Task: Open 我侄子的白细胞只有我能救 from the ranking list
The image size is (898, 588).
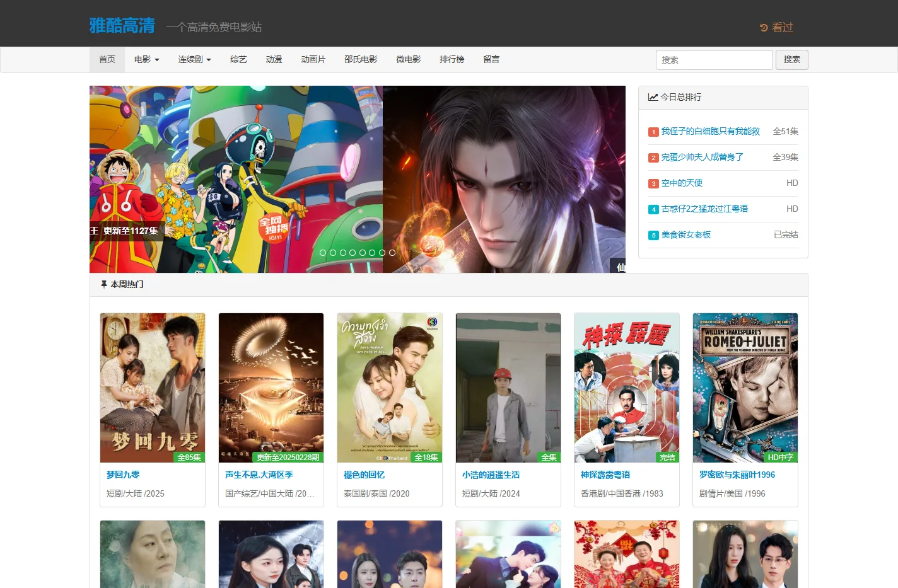Action: tap(710, 131)
